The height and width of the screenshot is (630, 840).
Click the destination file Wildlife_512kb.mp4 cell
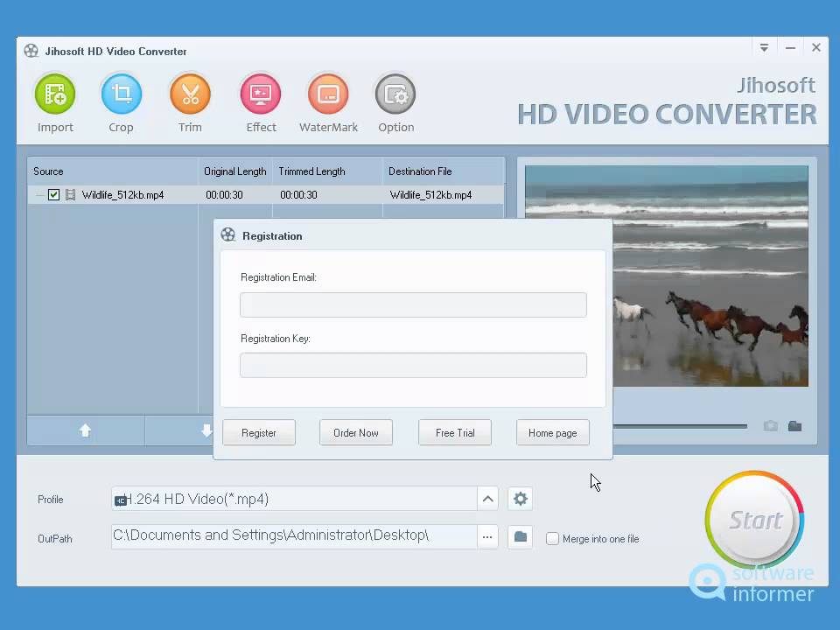[430, 194]
